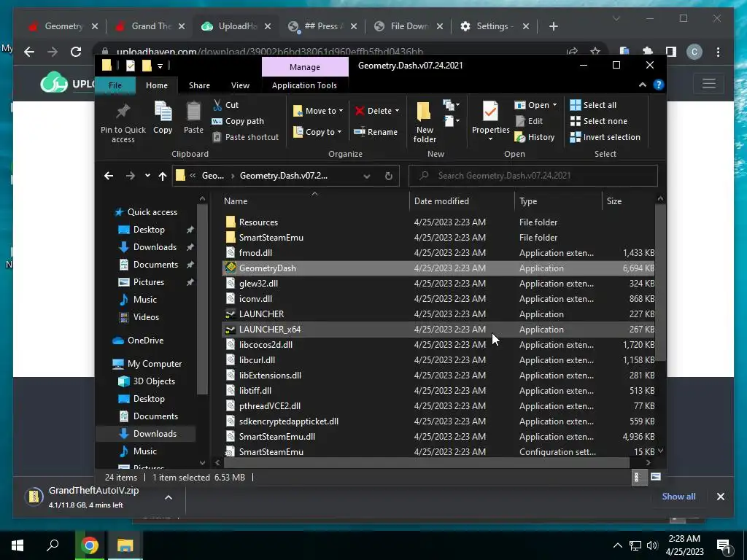
Task: Click the Search Geometry.Dash box
Action: tap(533, 176)
